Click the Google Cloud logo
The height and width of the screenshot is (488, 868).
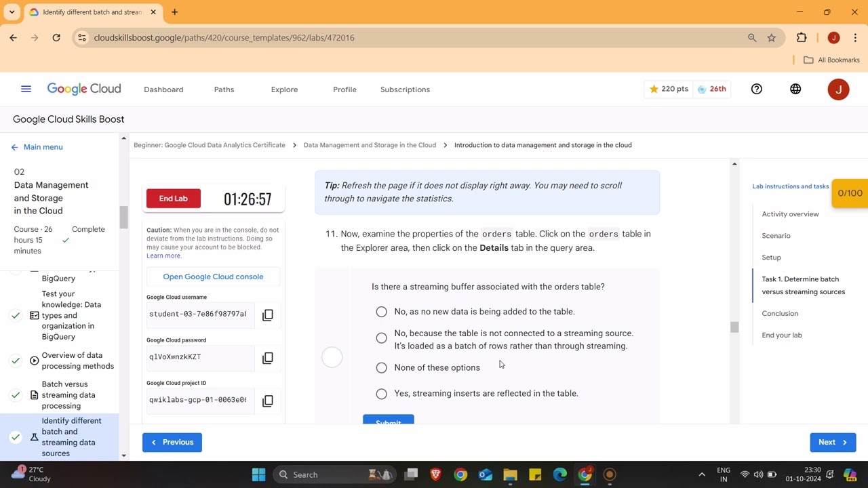click(84, 89)
